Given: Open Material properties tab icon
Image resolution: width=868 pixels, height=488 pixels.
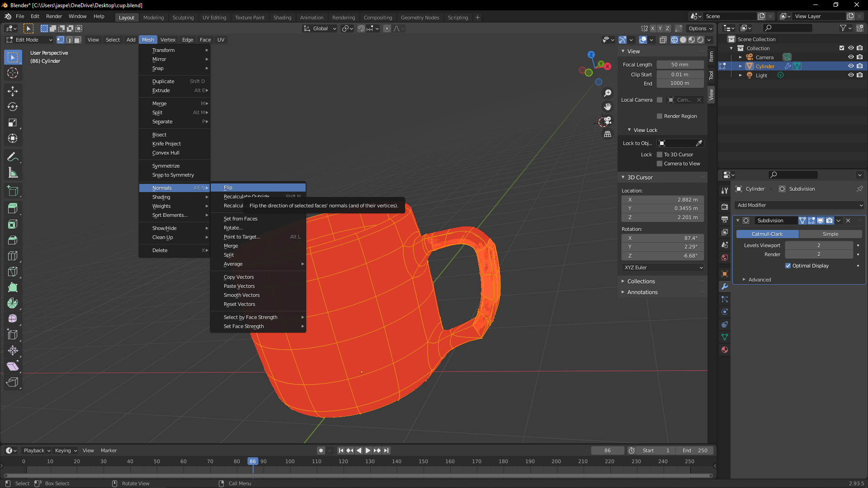Looking at the screenshot, I should pyautogui.click(x=725, y=350).
